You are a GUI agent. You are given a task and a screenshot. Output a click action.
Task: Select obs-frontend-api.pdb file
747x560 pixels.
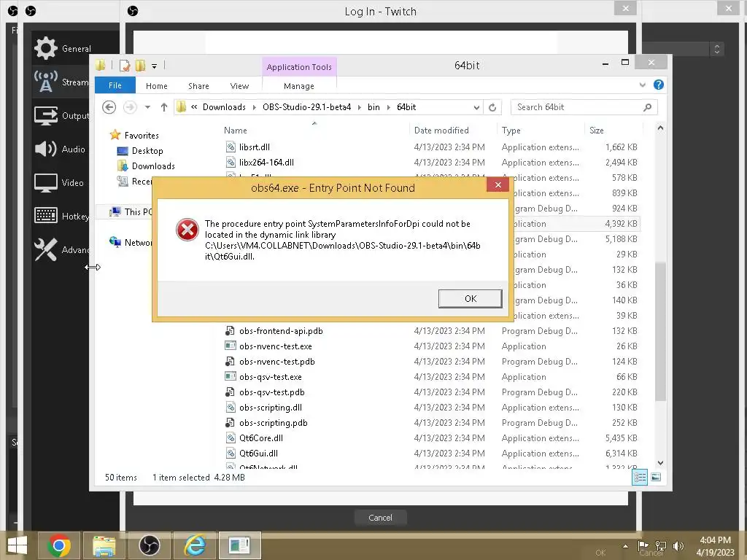click(281, 331)
